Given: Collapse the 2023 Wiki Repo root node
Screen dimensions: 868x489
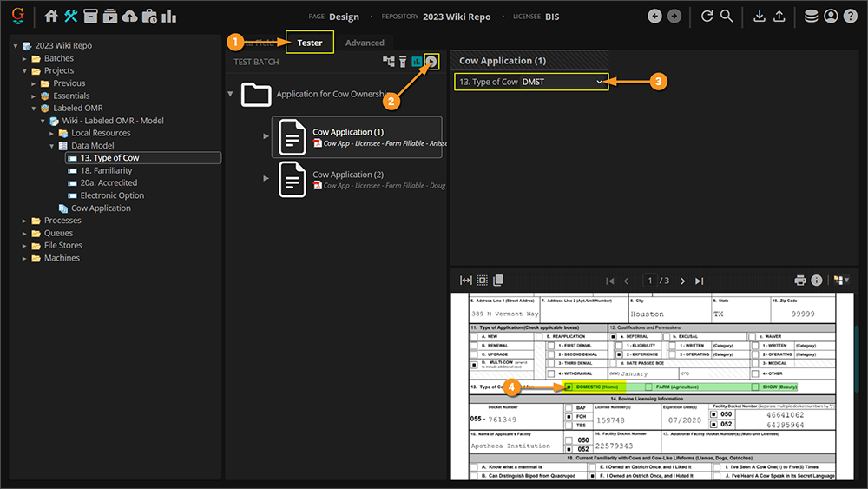Looking at the screenshot, I should [x=16, y=46].
